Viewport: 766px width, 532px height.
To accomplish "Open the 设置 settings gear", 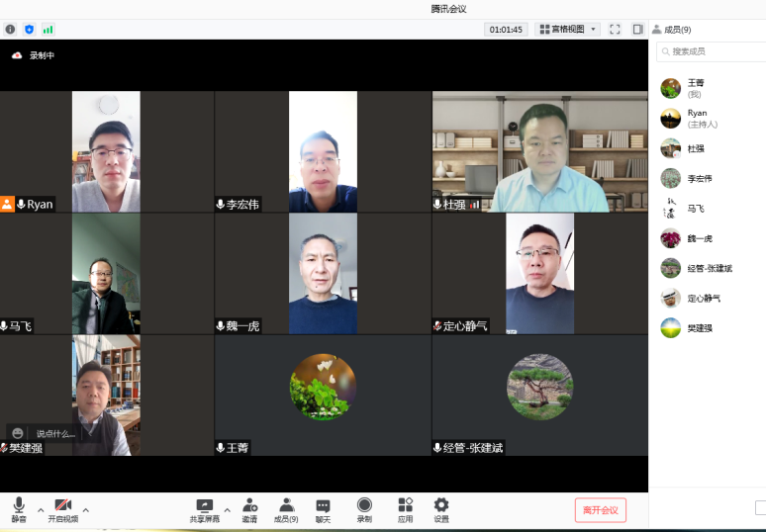I will tap(441, 508).
